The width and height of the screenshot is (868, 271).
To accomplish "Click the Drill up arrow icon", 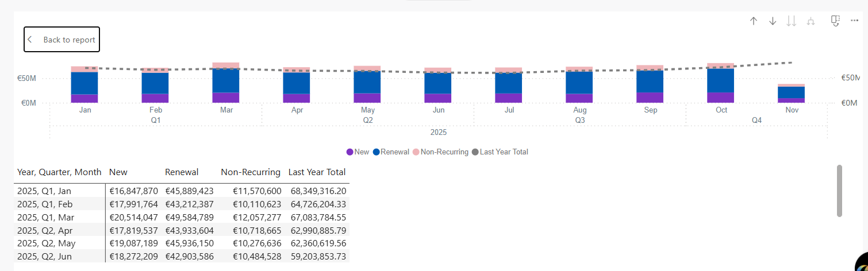I will [x=754, y=21].
